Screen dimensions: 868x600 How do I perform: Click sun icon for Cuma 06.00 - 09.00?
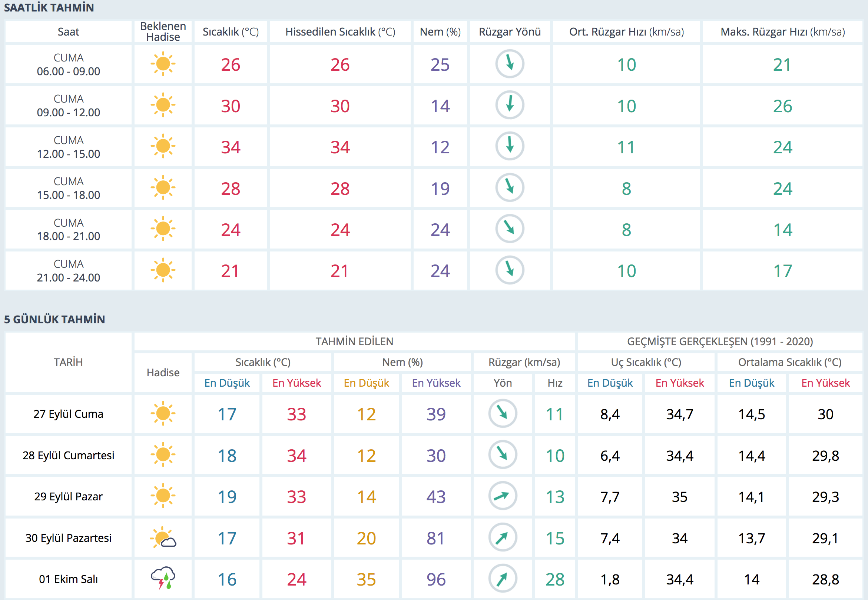[x=163, y=64]
